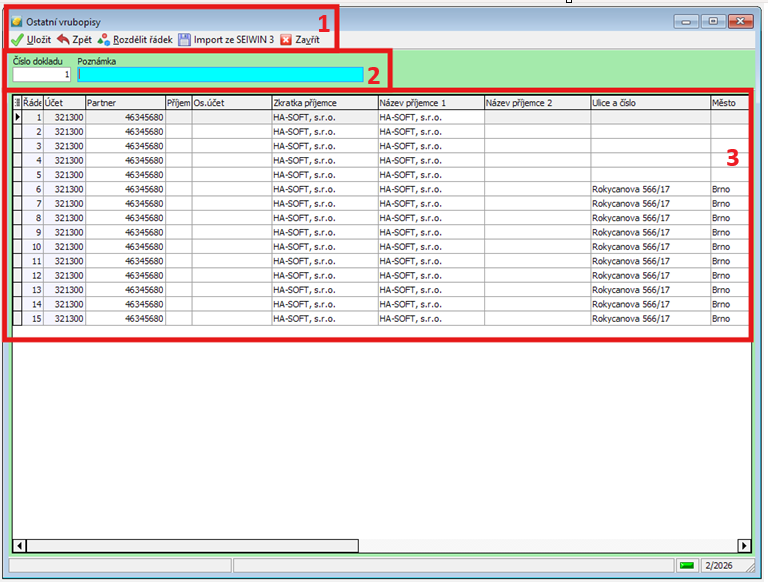
Task: Select the Účet cell 321300 in row 1
Action: [64, 118]
